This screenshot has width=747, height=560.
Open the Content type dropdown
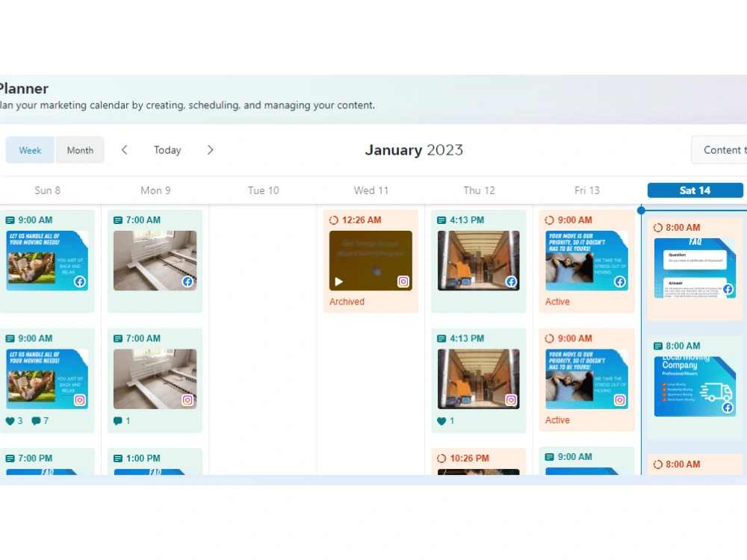(719, 150)
